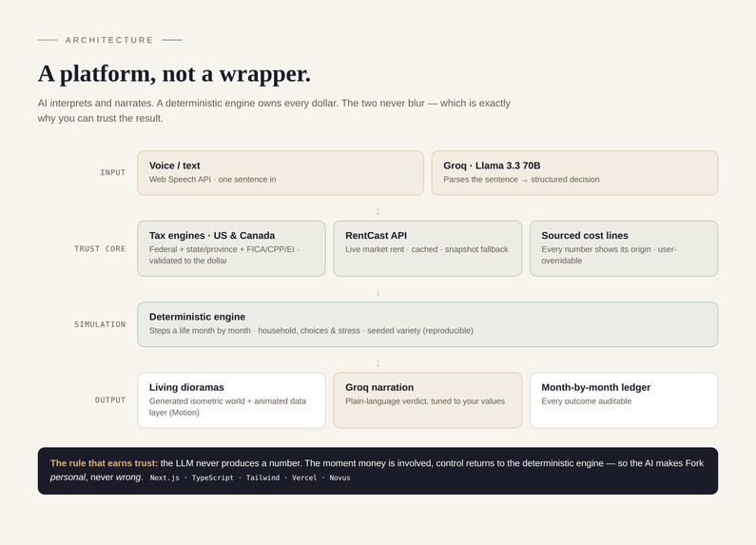
Task: Open the Groq · Llama 3.3 70B card
Action: [574, 173]
